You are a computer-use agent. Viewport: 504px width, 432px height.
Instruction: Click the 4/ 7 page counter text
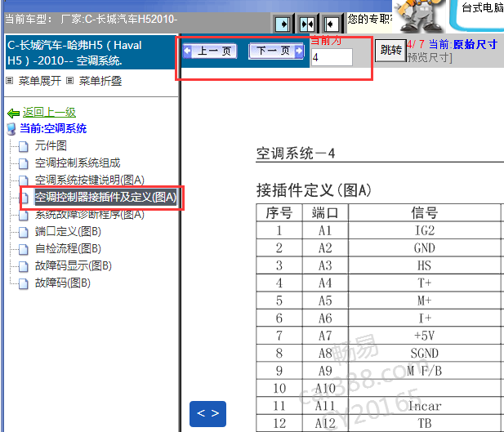tap(416, 44)
